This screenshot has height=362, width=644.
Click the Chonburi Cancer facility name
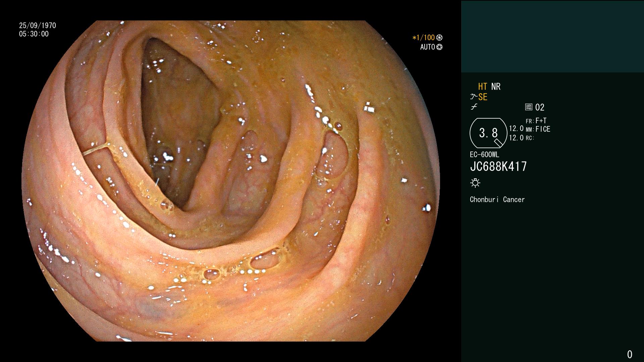tap(497, 200)
